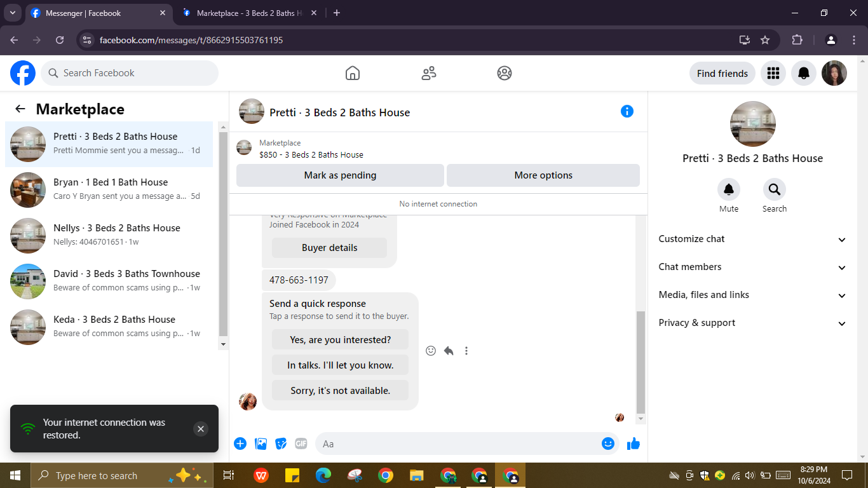868x488 pixels.
Task: Click More options button
Action: click(x=543, y=175)
